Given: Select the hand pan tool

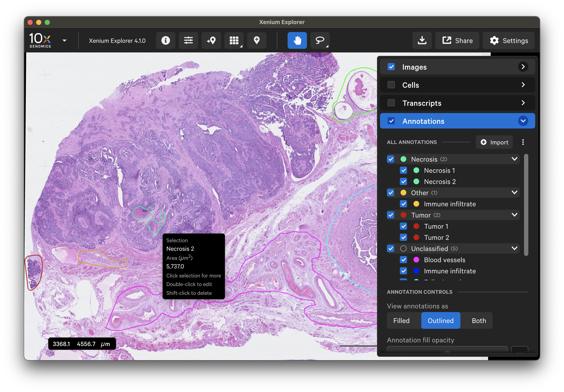Looking at the screenshot, I should [x=297, y=41].
